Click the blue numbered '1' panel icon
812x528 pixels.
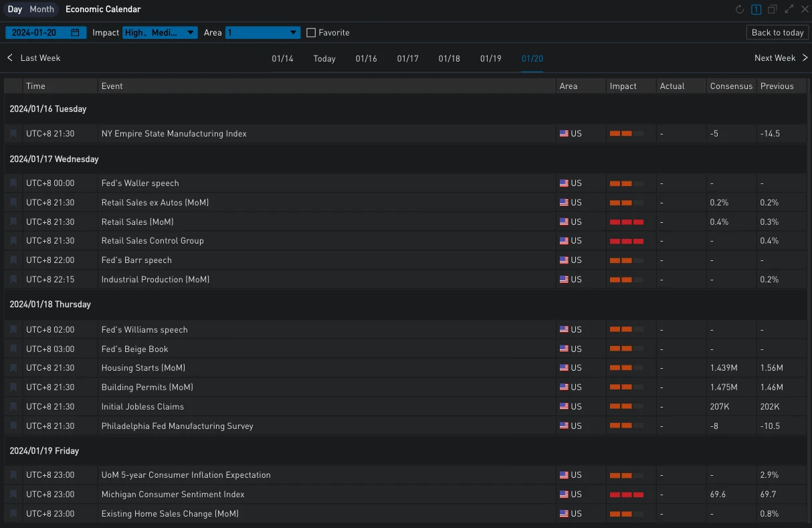pos(756,9)
